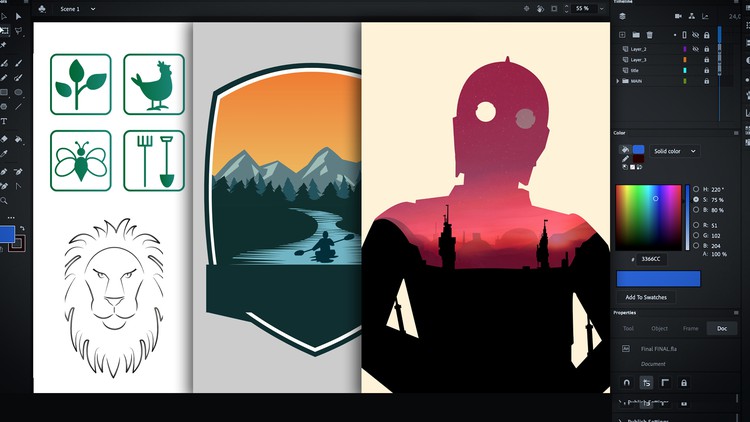The height and width of the screenshot is (422, 750).
Task: Select the Zoom magnifier tool
Action: (x=4, y=200)
